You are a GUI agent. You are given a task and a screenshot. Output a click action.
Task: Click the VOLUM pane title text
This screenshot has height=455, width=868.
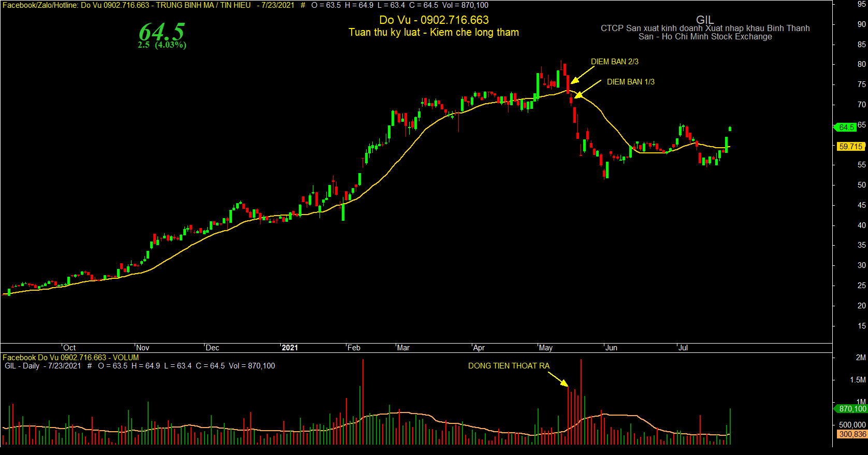[126, 358]
